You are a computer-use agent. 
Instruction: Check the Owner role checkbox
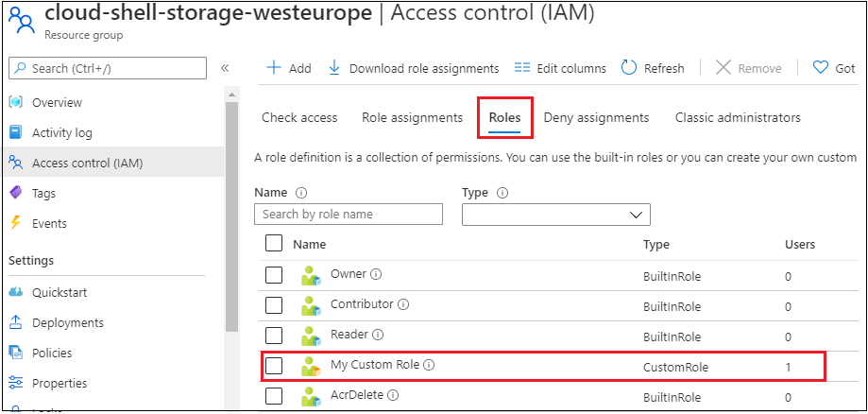click(274, 275)
